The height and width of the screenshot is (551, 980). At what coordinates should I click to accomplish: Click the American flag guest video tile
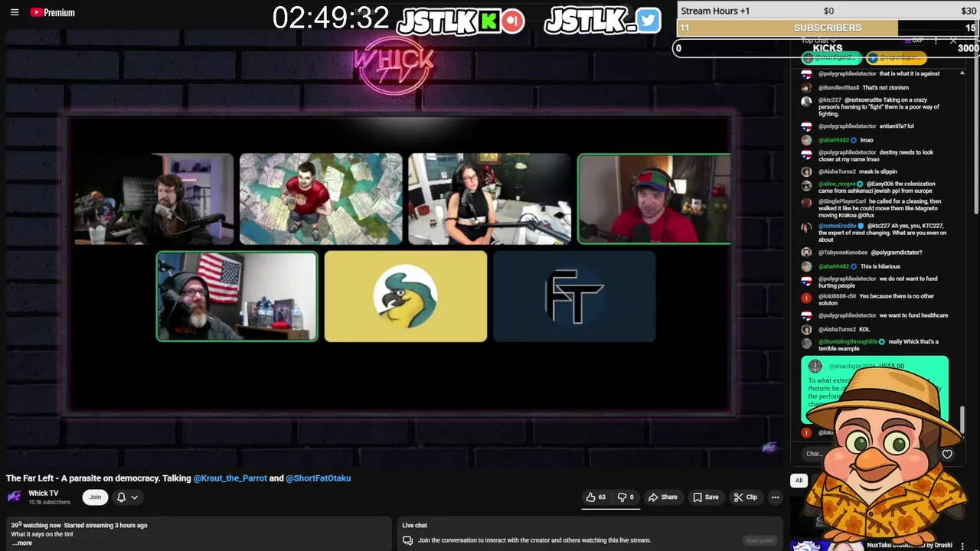tap(237, 296)
